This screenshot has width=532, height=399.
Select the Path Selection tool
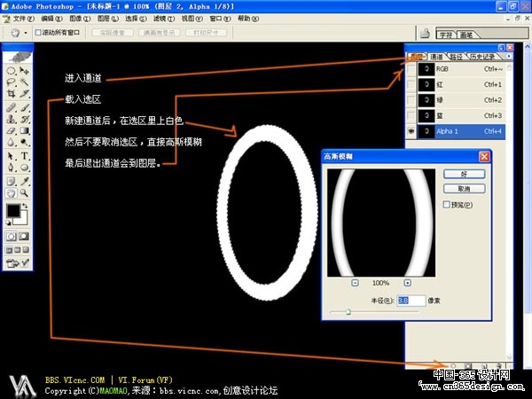pyautogui.click(x=11, y=156)
